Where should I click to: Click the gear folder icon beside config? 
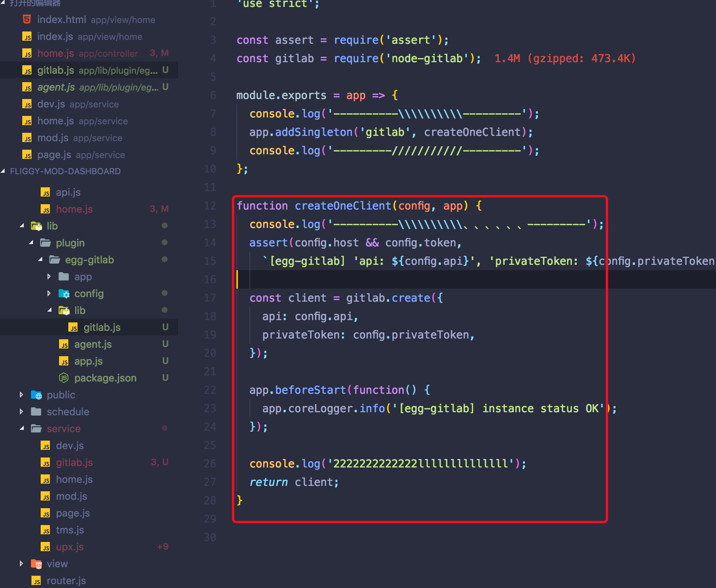click(64, 294)
